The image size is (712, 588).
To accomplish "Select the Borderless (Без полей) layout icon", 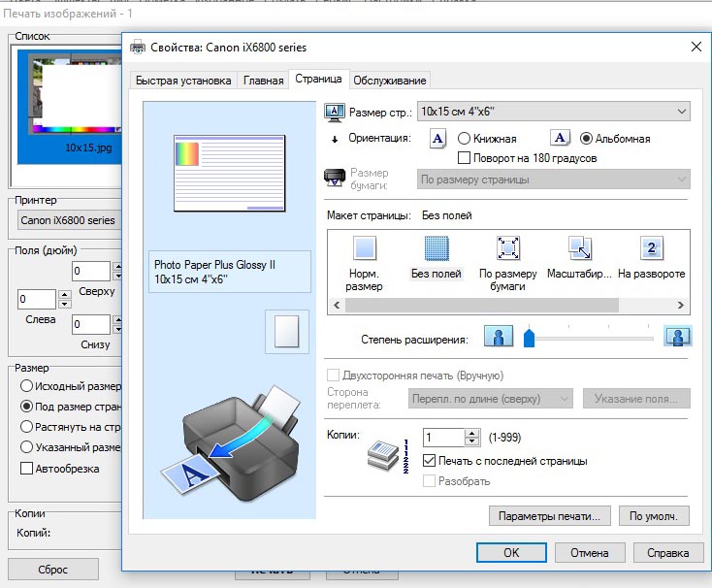I will [x=437, y=248].
